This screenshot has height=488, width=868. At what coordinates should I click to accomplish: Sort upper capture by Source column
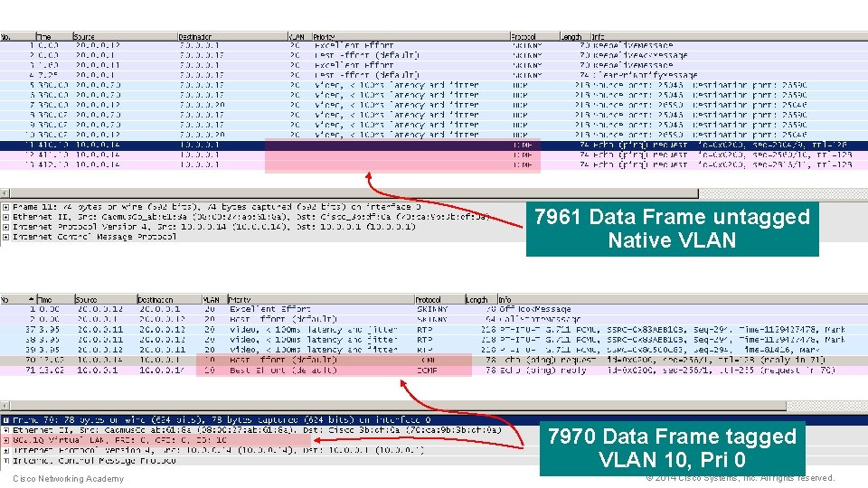(125, 36)
